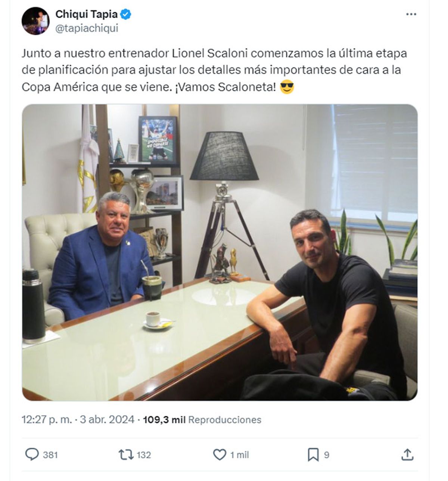The width and height of the screenshot is (448, 481).
Task: Bookmark the tweet using bookmark icon
Action: click(313, 454)
